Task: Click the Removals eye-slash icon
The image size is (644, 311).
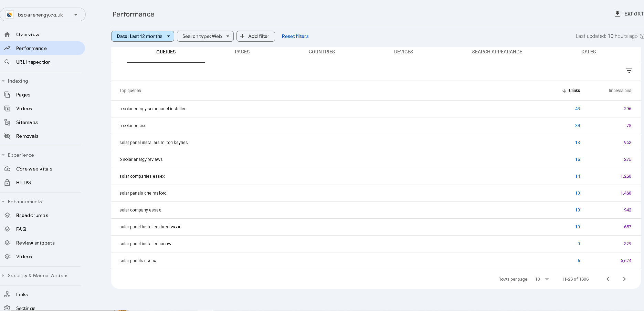Action: pyautogui.click(x=7, y=136)
